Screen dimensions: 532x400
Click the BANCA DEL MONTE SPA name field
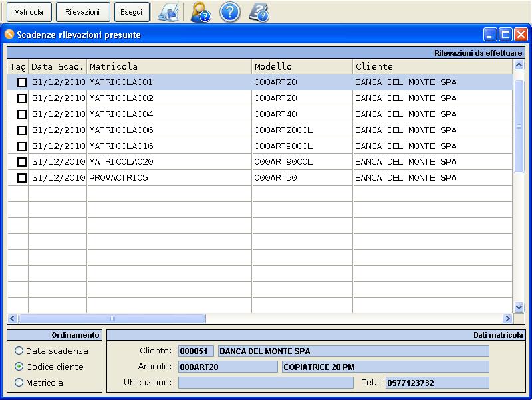click(x=354, y=351)
